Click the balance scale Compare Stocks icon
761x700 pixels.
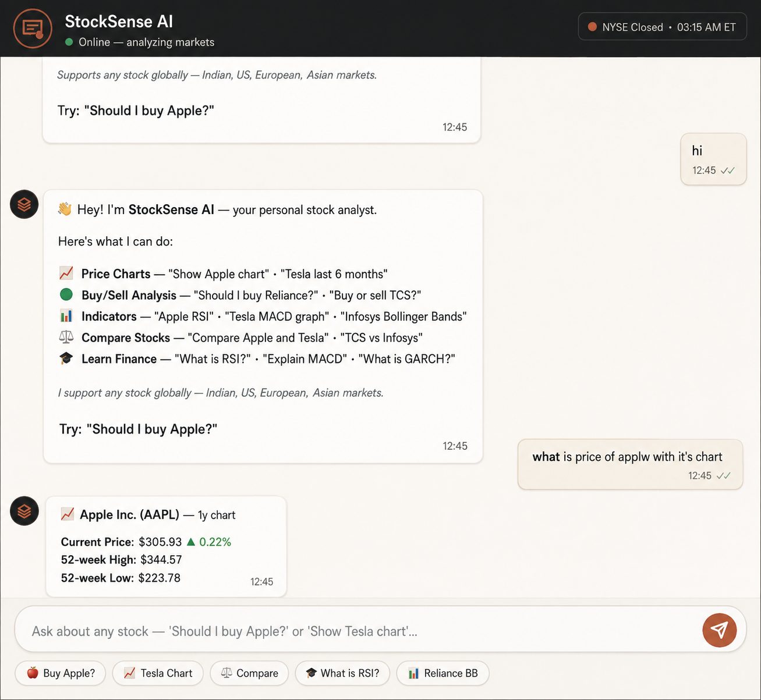(x=66, y=337)
